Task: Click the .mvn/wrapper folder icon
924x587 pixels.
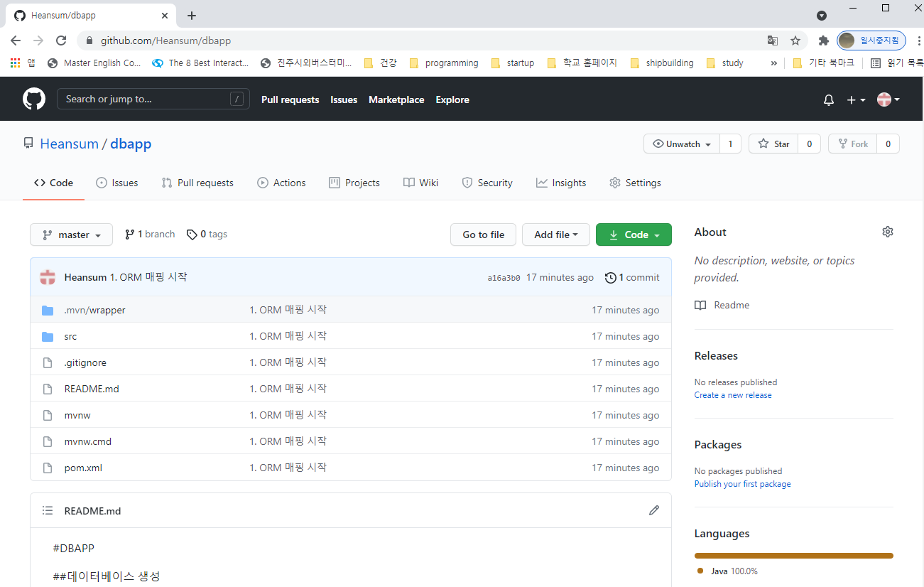Action: tap(48, 310)
